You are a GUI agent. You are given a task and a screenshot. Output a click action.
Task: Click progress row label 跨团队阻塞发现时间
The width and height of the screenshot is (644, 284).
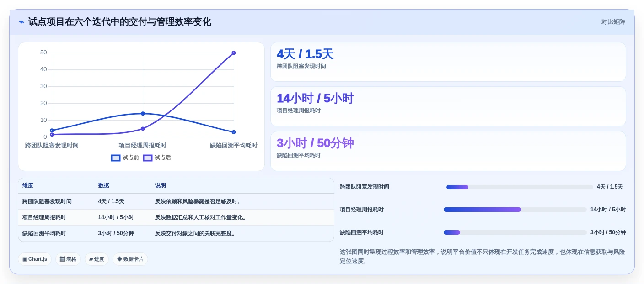pyautogui.click(x=365, y=187)
